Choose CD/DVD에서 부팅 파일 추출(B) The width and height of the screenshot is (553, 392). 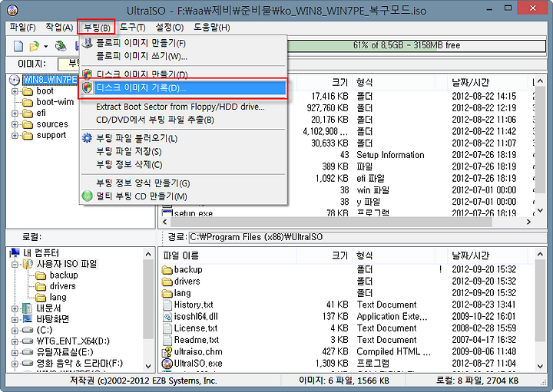(x=184, y=120)
